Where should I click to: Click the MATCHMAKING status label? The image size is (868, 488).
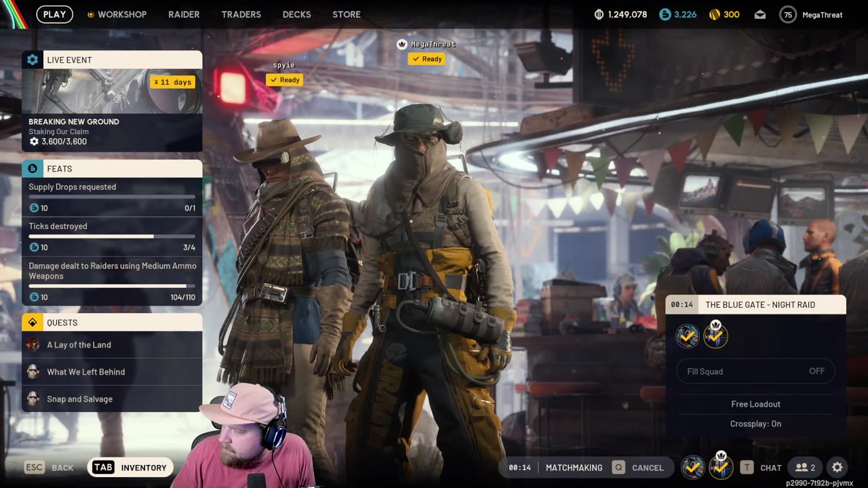point(574,468)
